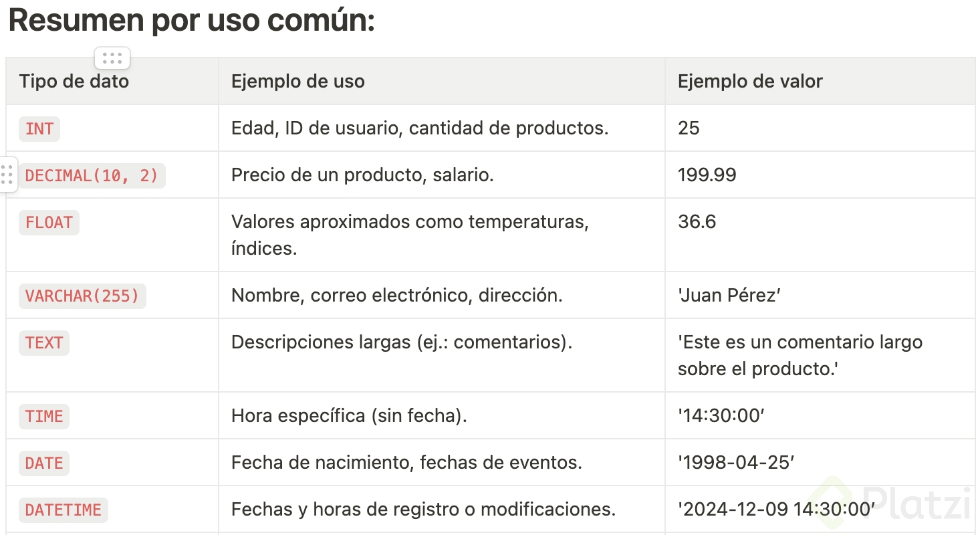Click the "Ejemplo de uso" column header
The image size is (980, 535).
pos(298,82)
